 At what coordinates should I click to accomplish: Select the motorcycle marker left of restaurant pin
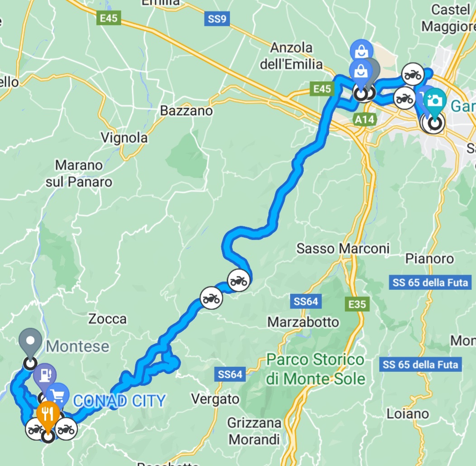(x=35, y=429)
